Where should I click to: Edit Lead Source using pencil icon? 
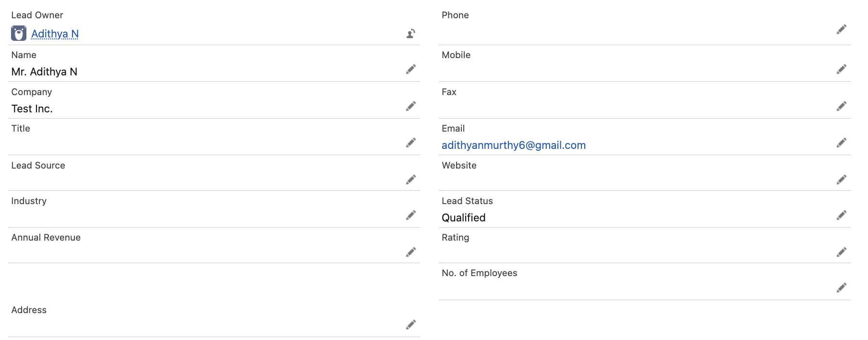pos(411,180)
